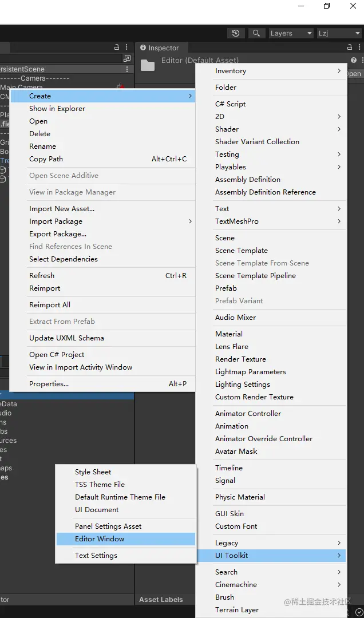This screenshot has height=618, width=364.
Task: Choose Reimport All
Action: click(x=102, y=305)
